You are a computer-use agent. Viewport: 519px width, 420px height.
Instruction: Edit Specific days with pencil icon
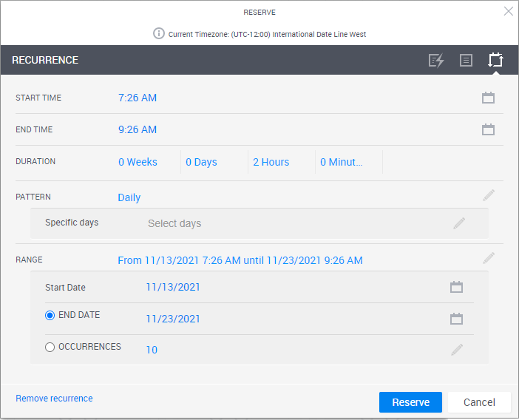tap(459, 223)
